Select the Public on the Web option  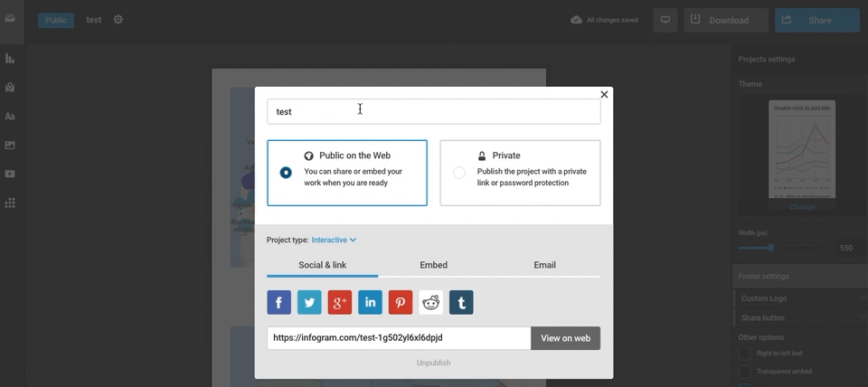[286, 173]
